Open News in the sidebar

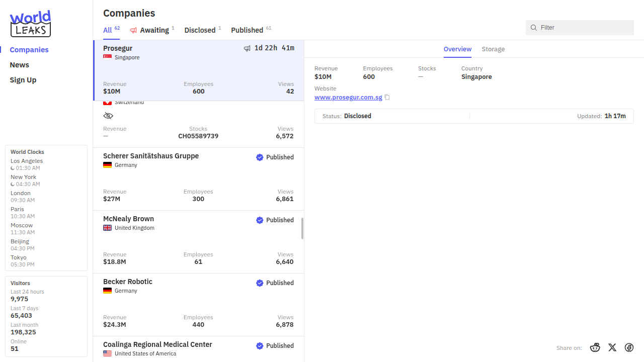point(20,65)
